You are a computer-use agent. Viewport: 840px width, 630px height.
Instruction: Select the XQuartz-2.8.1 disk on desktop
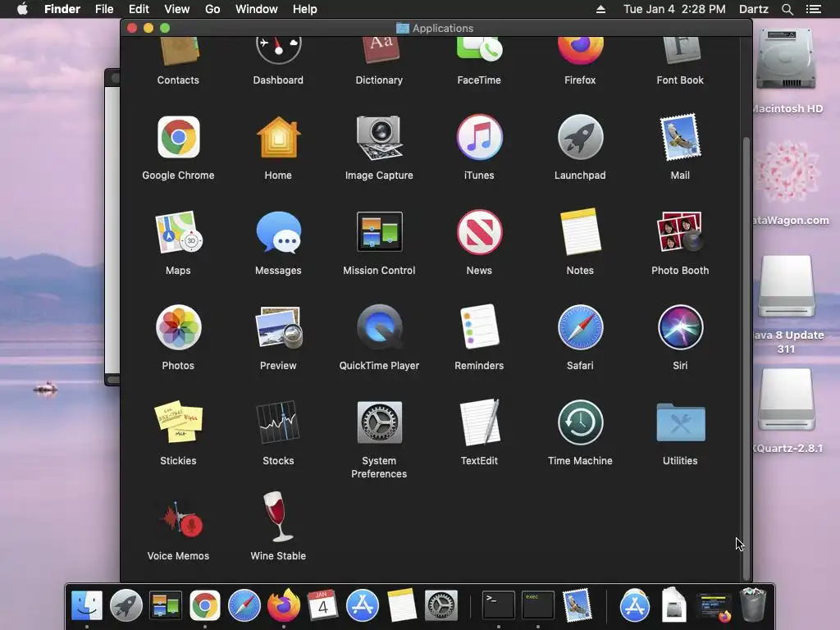787,399
